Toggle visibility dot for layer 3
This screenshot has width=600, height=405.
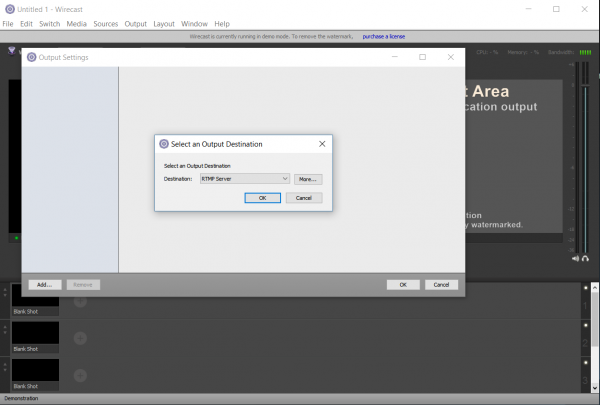[585, 363]
